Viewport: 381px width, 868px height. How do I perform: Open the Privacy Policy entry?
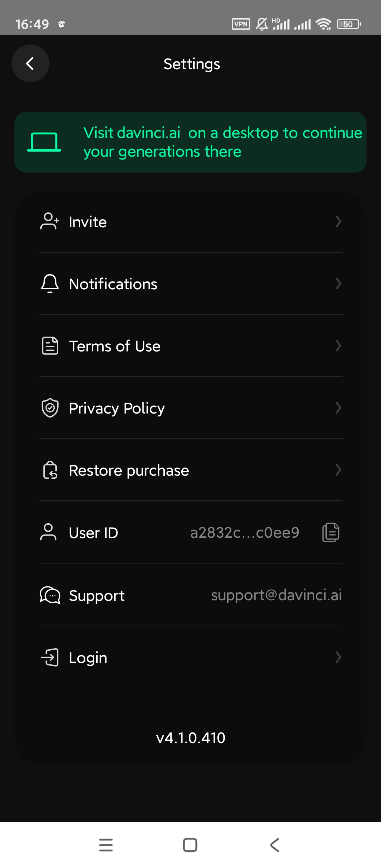[x=117, y=408]
